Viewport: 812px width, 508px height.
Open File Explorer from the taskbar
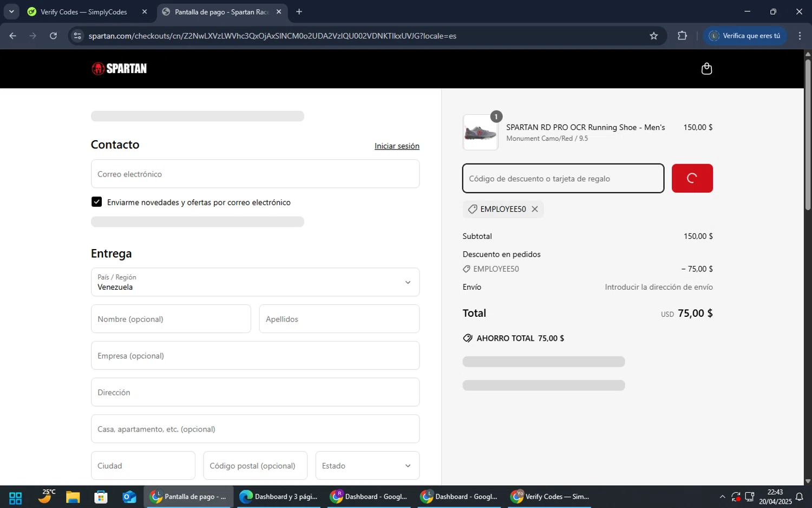coord(73,497)
